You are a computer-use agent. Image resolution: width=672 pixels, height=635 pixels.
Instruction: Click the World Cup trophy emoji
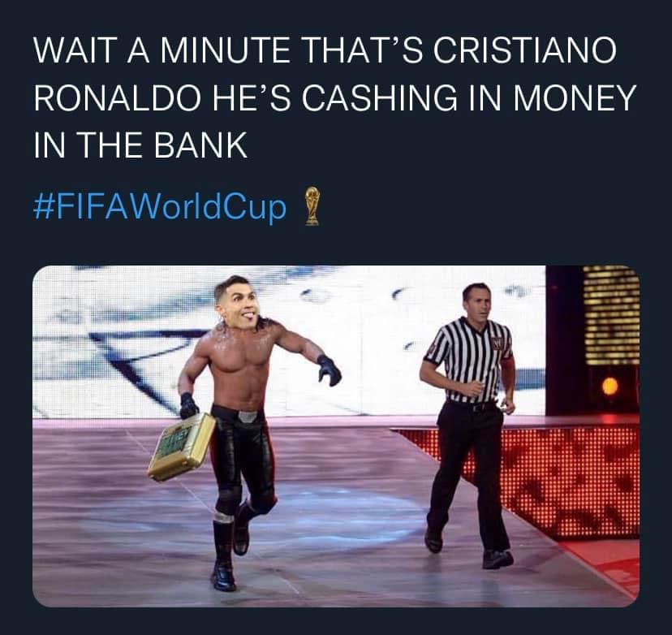point(312,206)
